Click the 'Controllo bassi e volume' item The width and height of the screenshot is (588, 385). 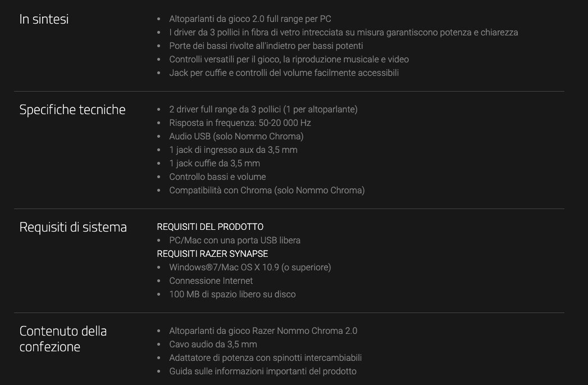[217, 176]
